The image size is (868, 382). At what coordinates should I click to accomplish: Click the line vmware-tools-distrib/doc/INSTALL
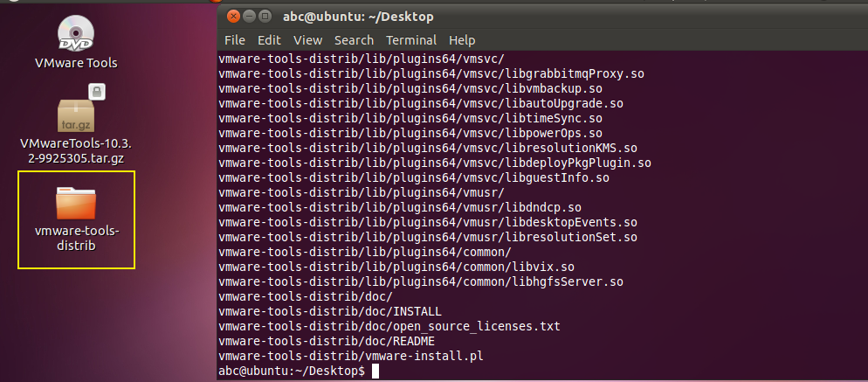(330, 311)
